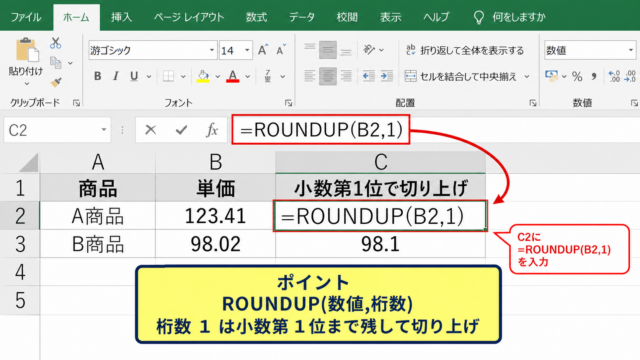Click the Cut scissors icon
Screen dimensions: 640x360
point(56,43)
